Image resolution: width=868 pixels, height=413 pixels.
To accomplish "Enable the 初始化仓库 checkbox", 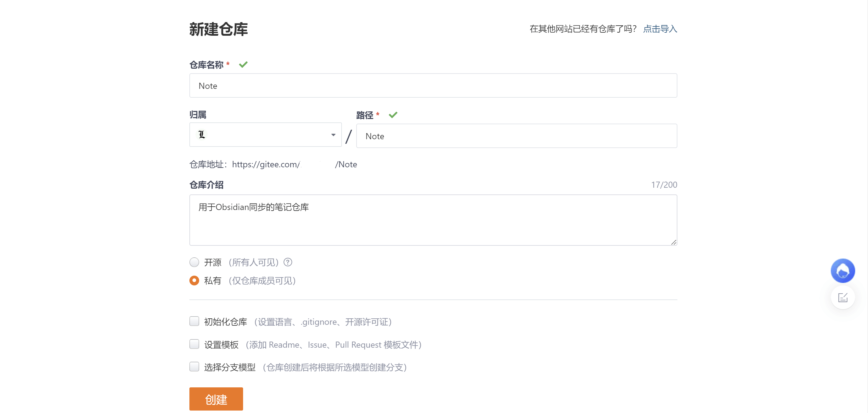I will coord(194,321).
